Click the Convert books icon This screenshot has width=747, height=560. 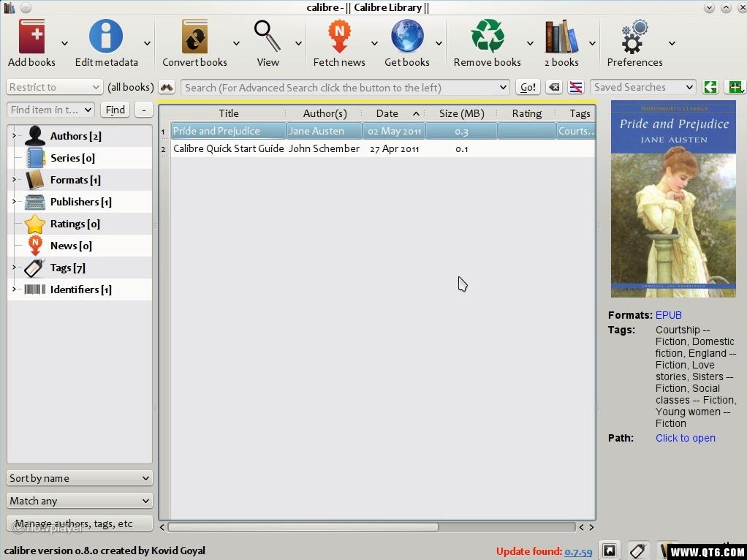coord(194,36)
